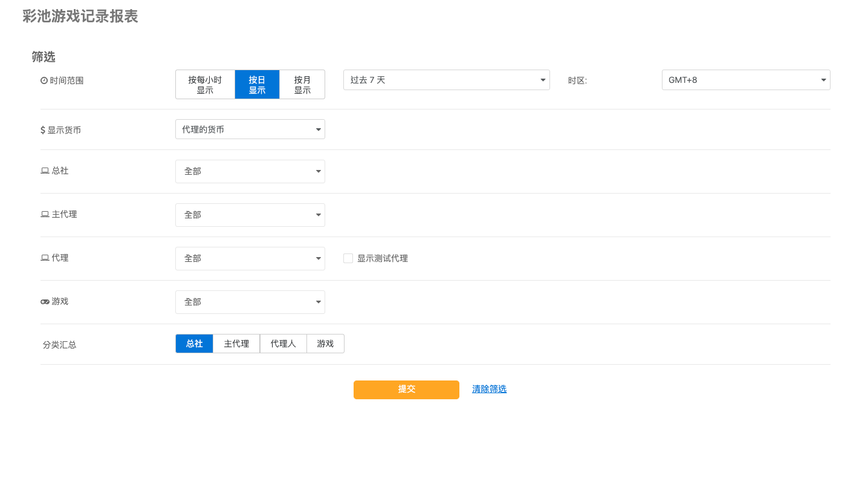Expand the 总社 filter dropdown
Screen dimensions: 868x493
pyautogui.click(x=250, y=171)
